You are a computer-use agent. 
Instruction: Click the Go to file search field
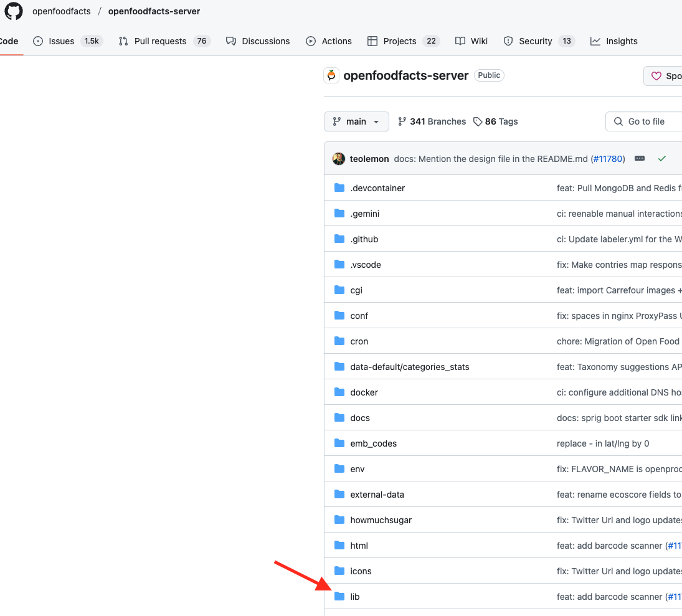[644, 121]
